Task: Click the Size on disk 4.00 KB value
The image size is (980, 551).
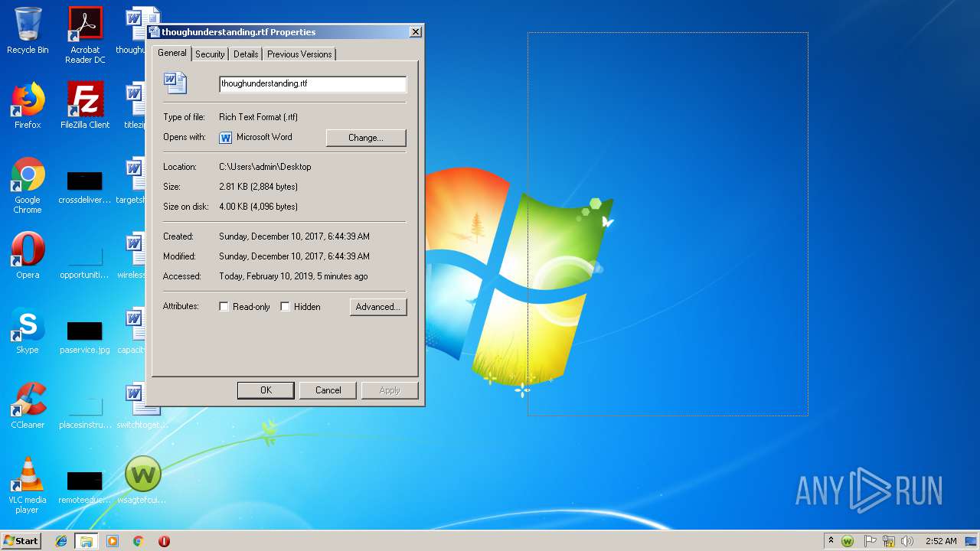Action: (x=258, y=207)
